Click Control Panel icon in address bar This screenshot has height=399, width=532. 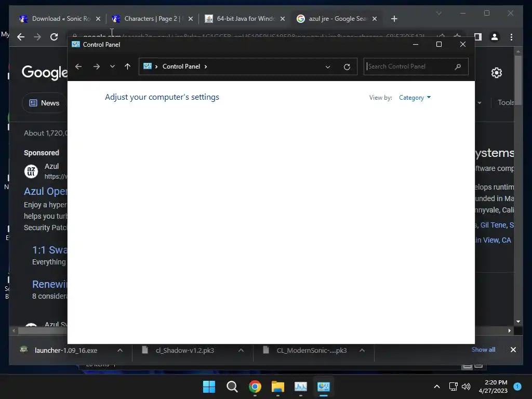[x=147, y=66]
